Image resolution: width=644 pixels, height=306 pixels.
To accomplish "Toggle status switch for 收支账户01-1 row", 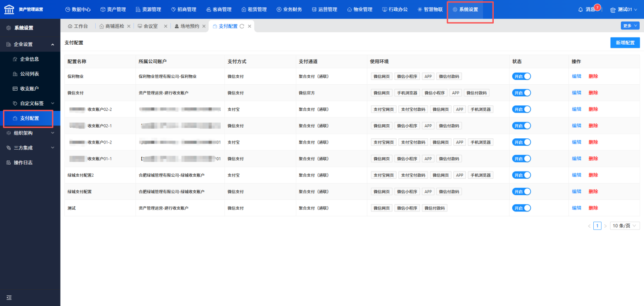I will 522,159.
